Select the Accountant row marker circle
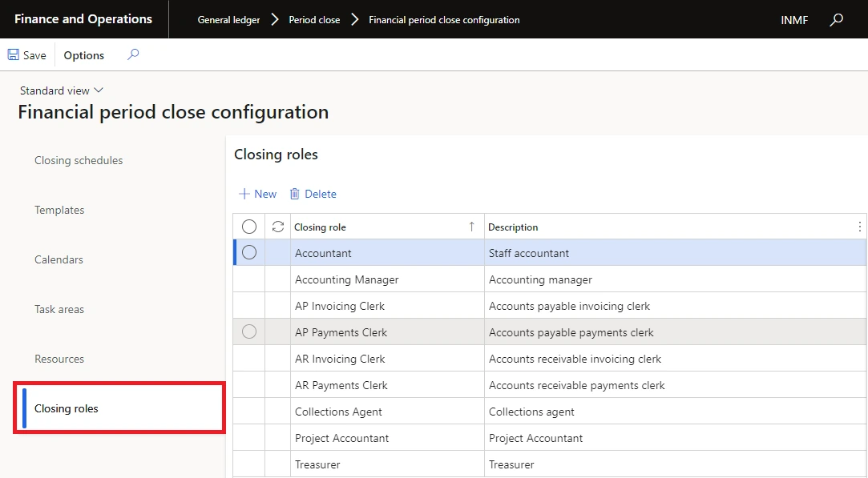This screenshot has height=478, width=868. (249, 252)
